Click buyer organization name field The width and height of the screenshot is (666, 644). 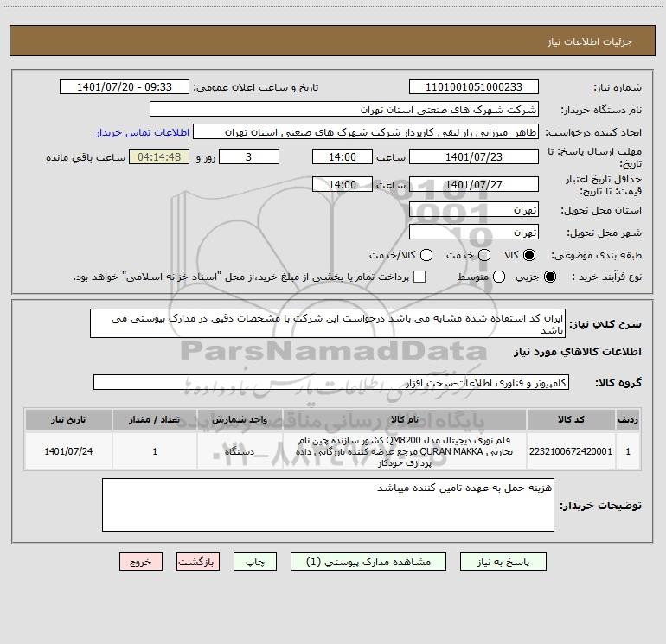tap(344, 109)
